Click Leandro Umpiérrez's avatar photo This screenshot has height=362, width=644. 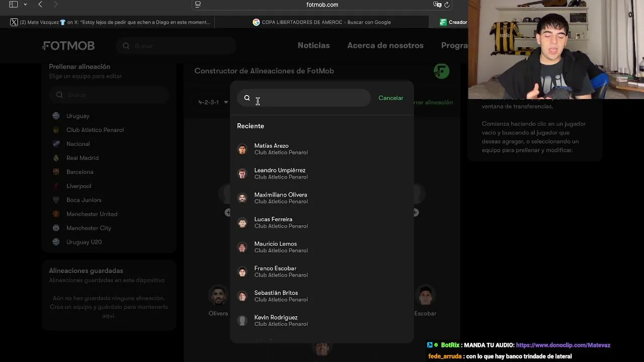pyautogui.click(x=243, y=173)
